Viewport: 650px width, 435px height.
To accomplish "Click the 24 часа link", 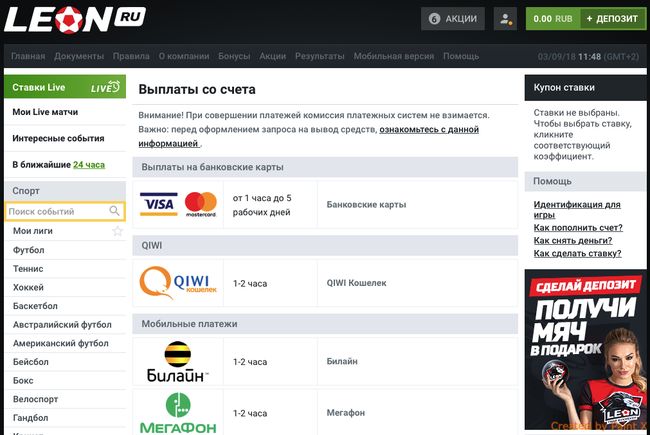I will click(89, 165).
